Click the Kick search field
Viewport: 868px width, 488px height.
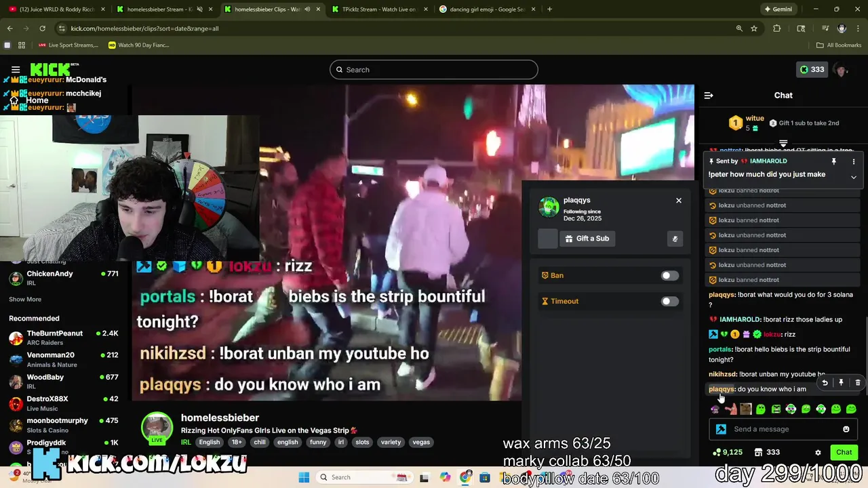(434, 70)
